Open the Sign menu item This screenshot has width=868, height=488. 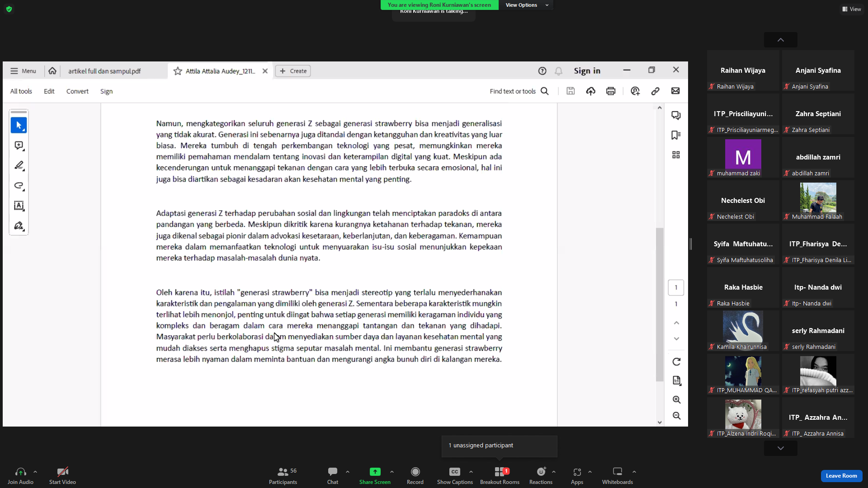pos(106,91)
